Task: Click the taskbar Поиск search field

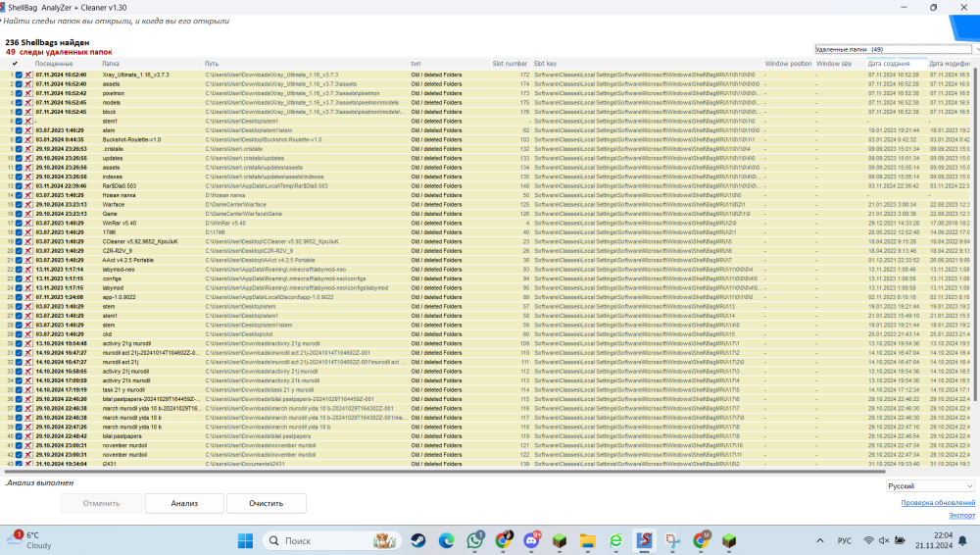Action: [332, 540]
